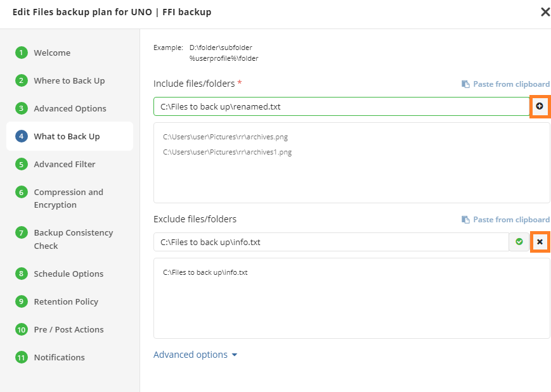Viewport: 551px width, 392px height.
Task: Go to Advanced Filter step
Action: pyautogui.click(x=64, y=164)
